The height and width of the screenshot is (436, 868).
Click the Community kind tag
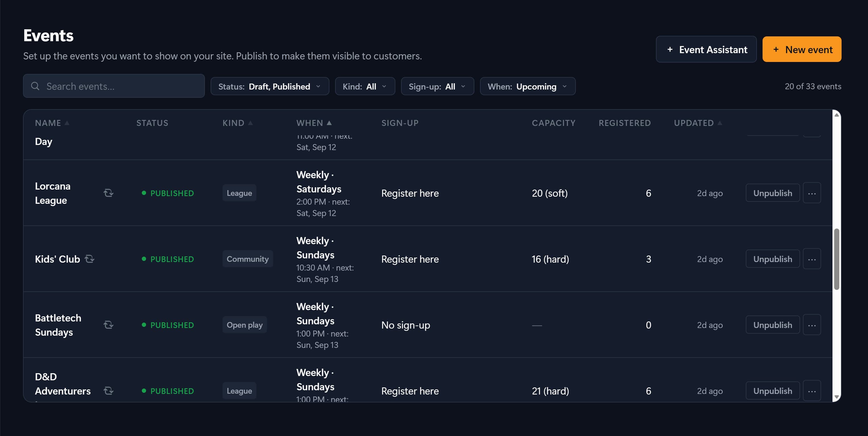[247, 259]
